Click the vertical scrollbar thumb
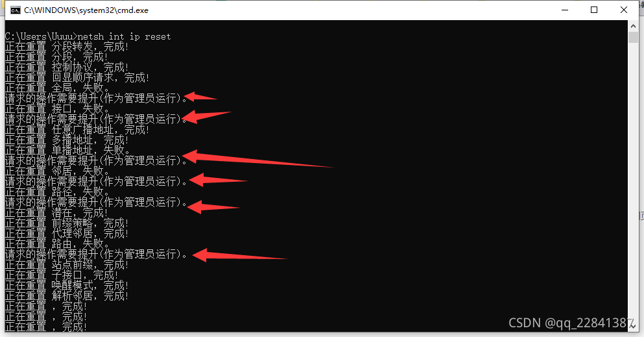 (x=633, y=37)
